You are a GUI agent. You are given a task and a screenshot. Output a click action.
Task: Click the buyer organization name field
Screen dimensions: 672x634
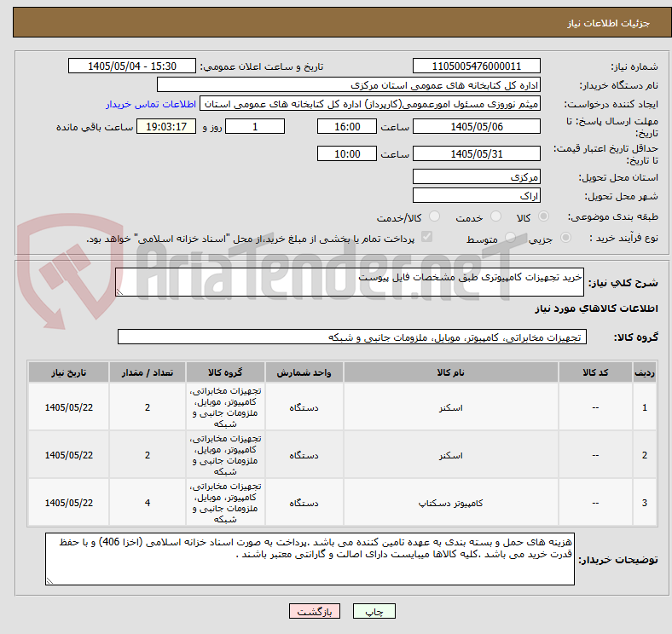(349, 85)
